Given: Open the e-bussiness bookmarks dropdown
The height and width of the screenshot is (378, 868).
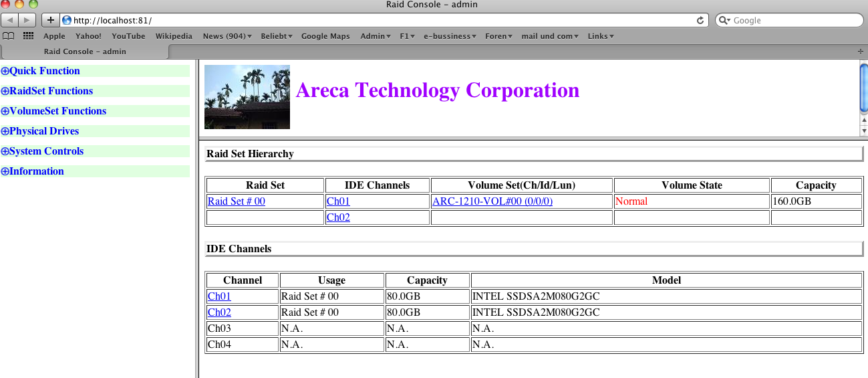Looking at the screenshot, I should (x=450, y=36).
